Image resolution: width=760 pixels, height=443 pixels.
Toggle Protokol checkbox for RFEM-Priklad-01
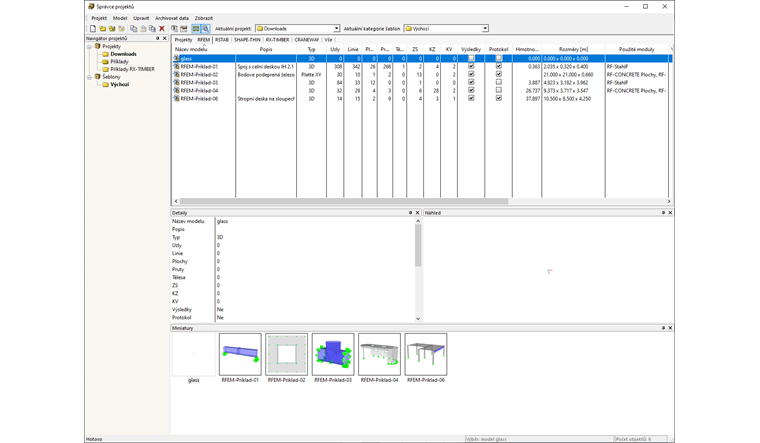(499, 66)
